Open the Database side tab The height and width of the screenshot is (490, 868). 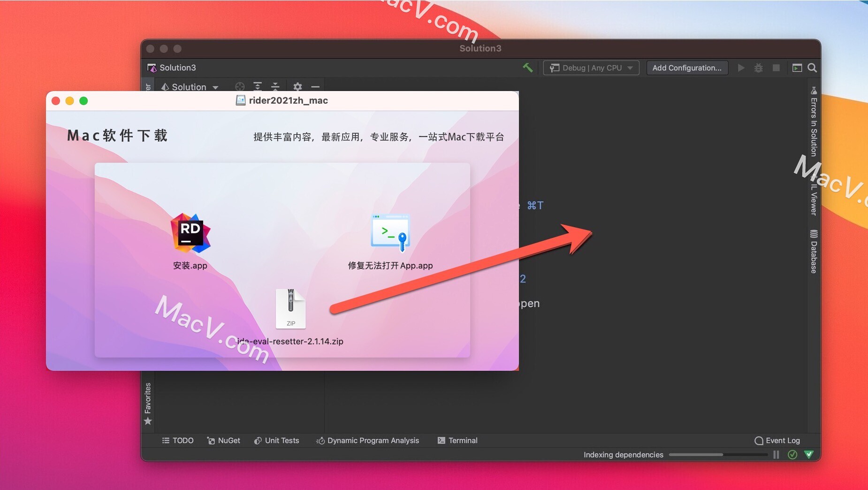tap(814, 252)
